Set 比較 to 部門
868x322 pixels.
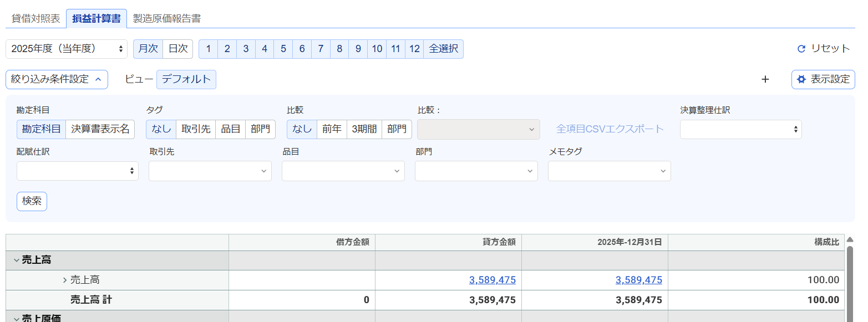(397, 129)
